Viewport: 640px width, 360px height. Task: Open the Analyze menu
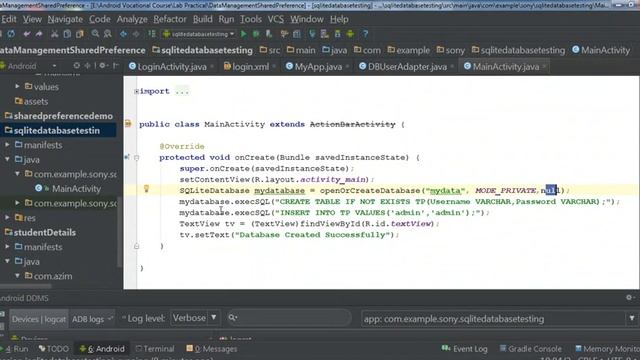[x=132, y=19]
